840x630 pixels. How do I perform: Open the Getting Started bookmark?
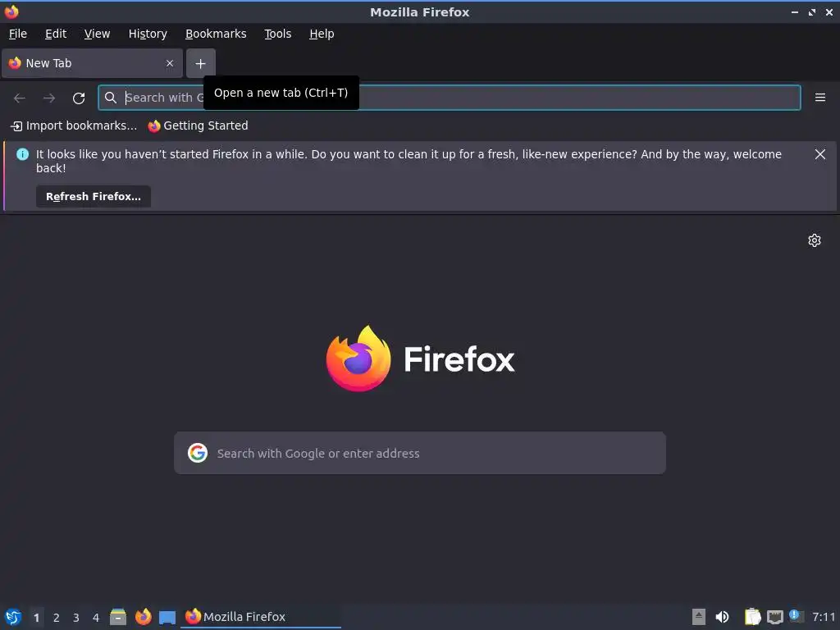[199, 126]
